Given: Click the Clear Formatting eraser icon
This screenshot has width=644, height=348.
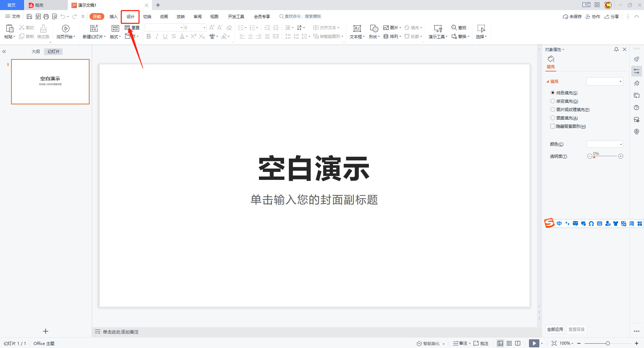Looking at the screenshot, I should pos(229,28).
